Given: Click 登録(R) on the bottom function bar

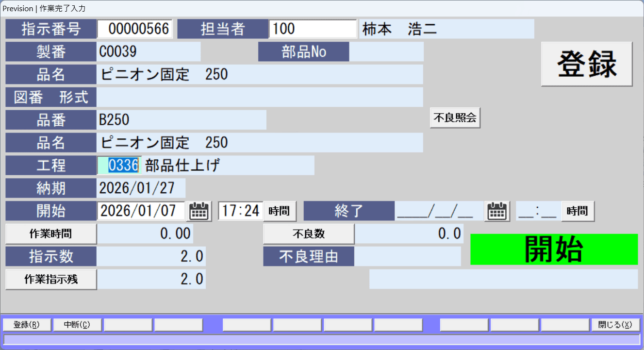Looking at the screenshot, I should (x=28, y=324).
